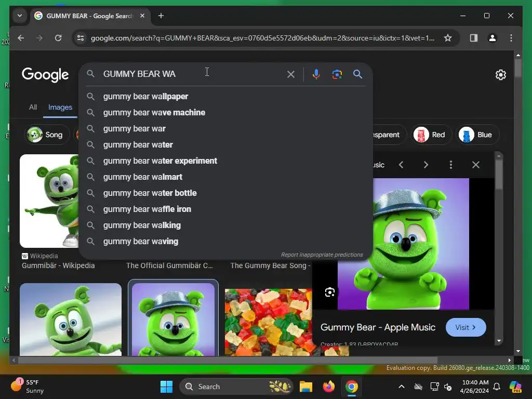Focus the Chrome address bar URL
The height and width of the screenshot is (399, 532).
tap(262, 38)
